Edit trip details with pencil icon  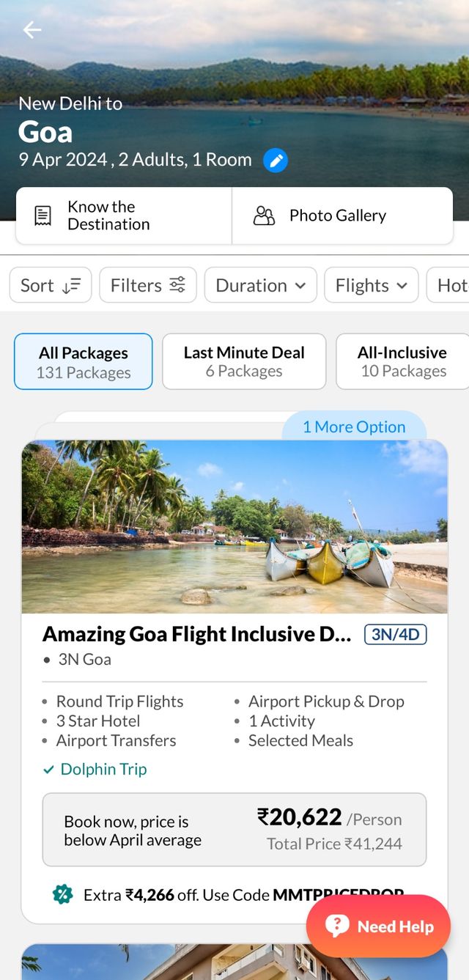276,160
